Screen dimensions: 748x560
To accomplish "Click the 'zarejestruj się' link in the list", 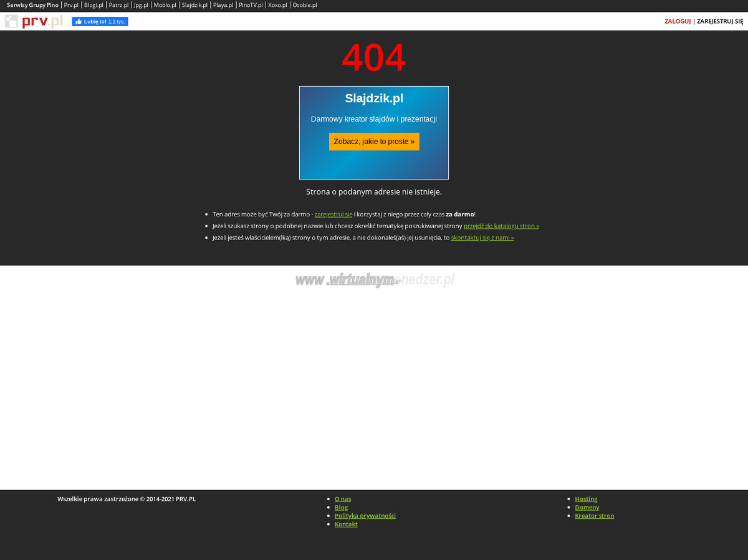I will (x=333, y=215).
